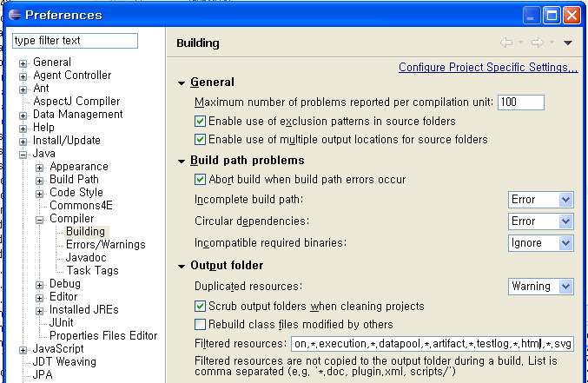Collapse the General section twistie
This screenshot has height=383, width=588.
pyautogui.click(x=182, y=83)
